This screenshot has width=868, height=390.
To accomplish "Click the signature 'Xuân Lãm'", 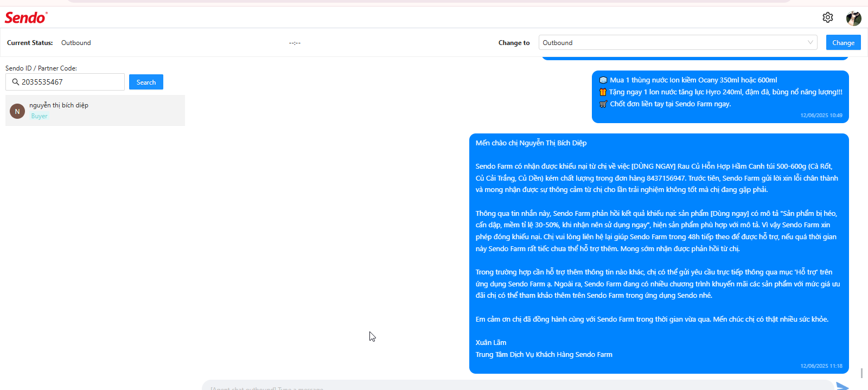I will (x=491, y=343).
